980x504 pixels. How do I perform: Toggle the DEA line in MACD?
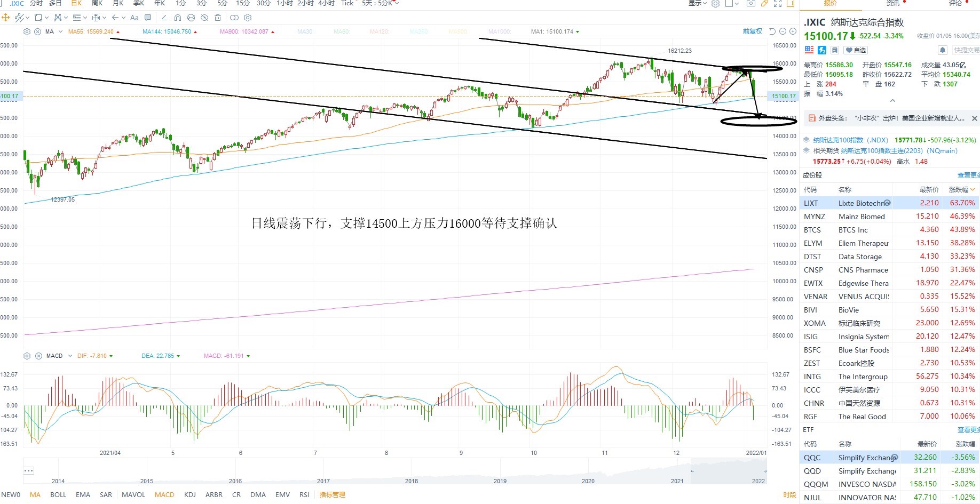coord(161,356)
